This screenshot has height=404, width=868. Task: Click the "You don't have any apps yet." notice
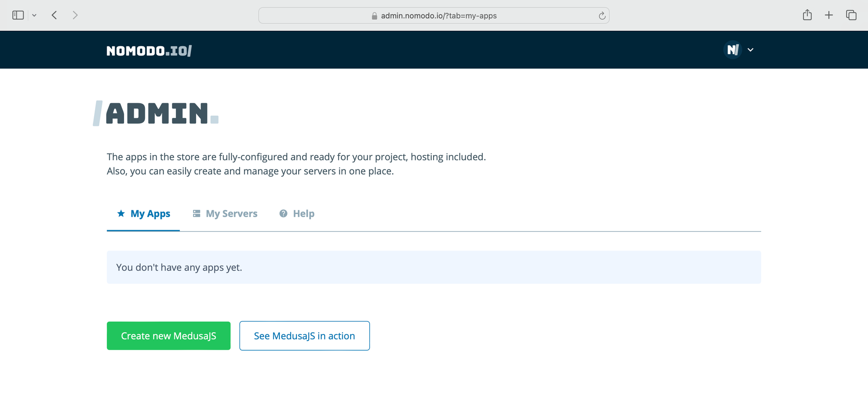[x=434, y=267]
